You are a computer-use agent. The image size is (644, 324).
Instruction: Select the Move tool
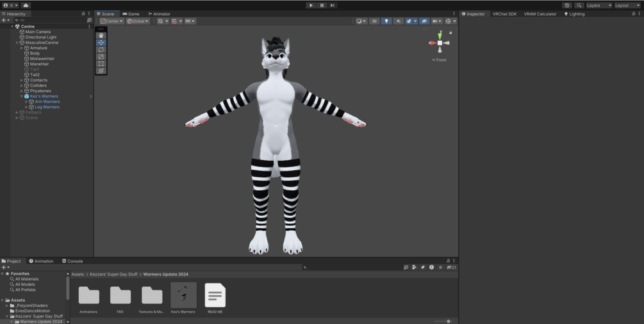101,43
